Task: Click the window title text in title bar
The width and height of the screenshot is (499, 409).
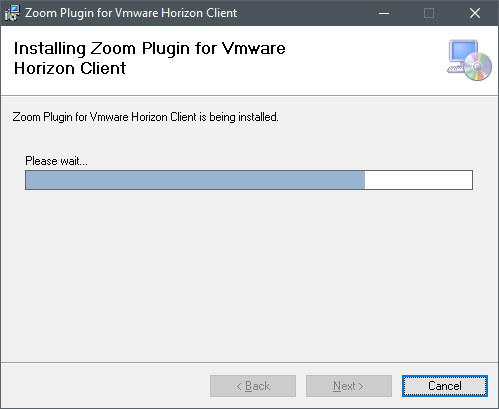Action: coord(131,13)
